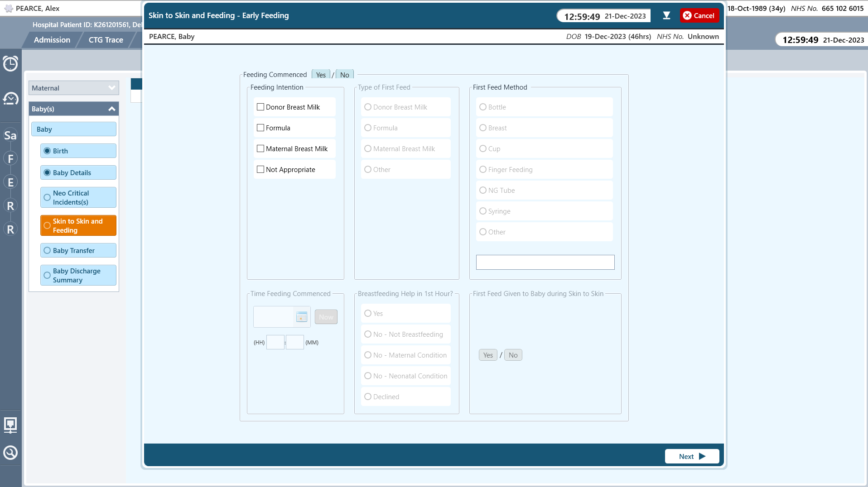Click the MM minute input box
868x487 pixels.
(x=295, y=342)
